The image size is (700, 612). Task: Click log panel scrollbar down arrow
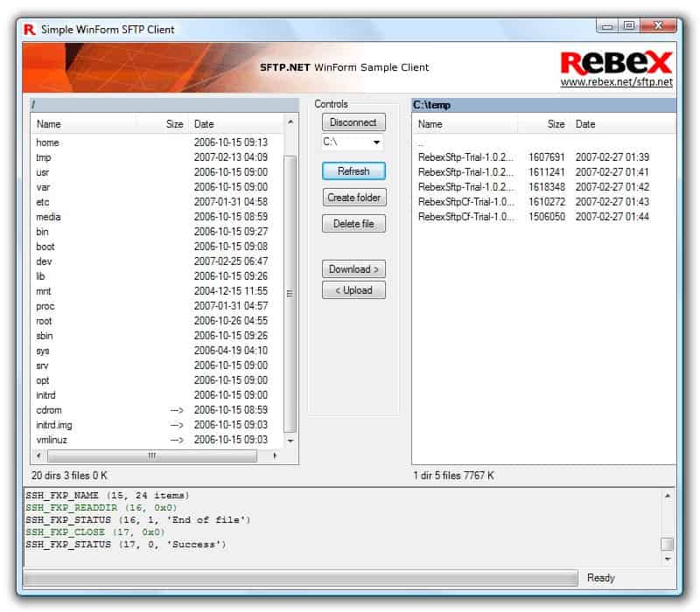point(668,559)
